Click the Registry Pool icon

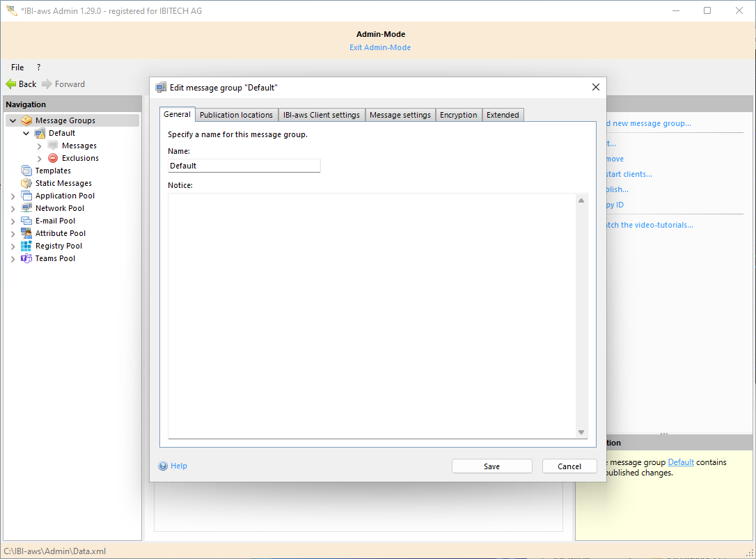tap(26, 246)
